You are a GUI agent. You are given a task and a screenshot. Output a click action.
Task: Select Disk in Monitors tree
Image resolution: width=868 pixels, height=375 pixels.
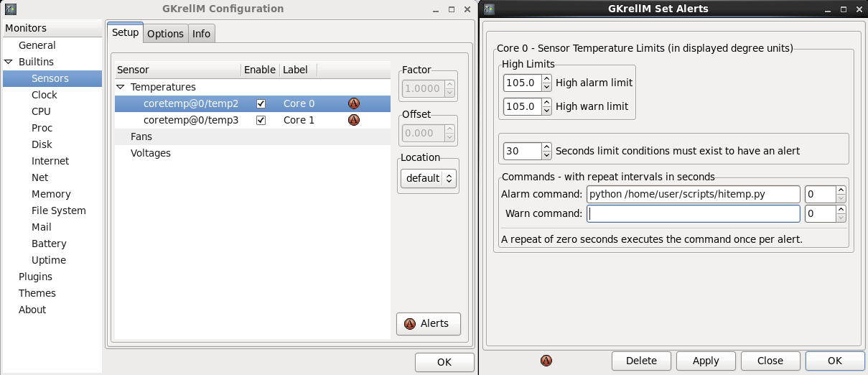42,144
